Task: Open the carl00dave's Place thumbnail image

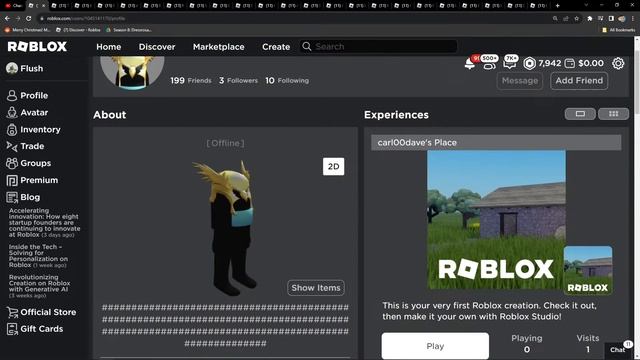Action: tap(496, 220)
